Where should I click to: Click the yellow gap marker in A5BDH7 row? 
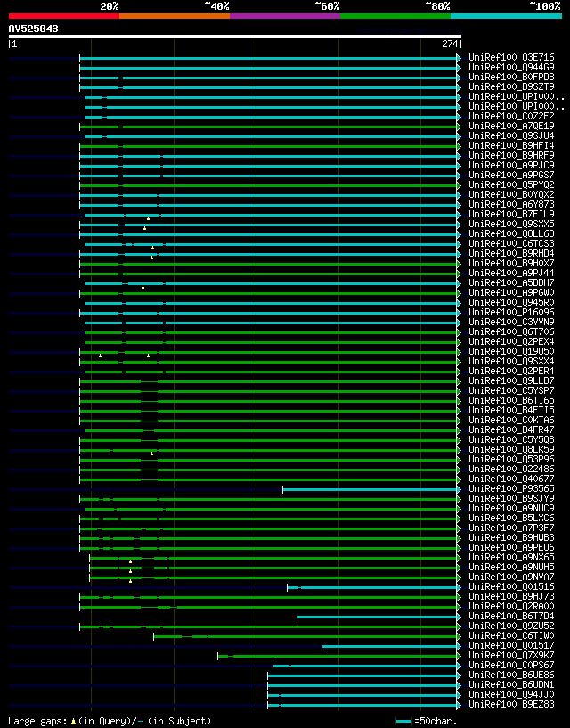[x=143, y=287]
